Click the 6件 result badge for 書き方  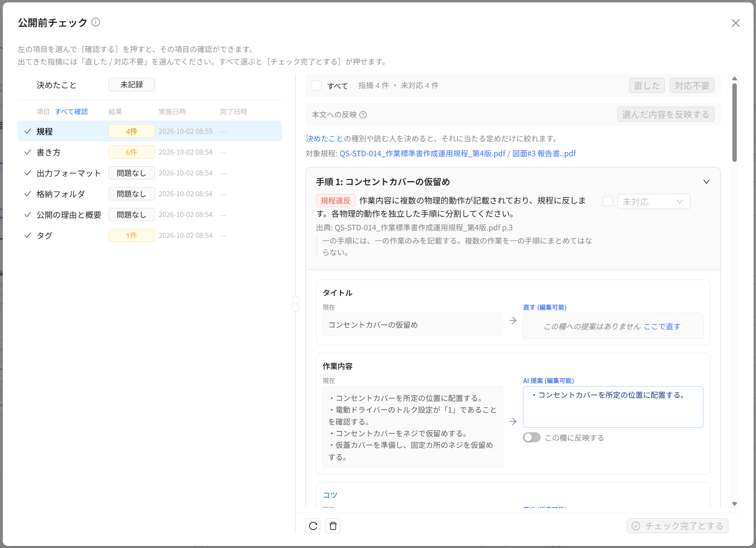pos(132,152)
